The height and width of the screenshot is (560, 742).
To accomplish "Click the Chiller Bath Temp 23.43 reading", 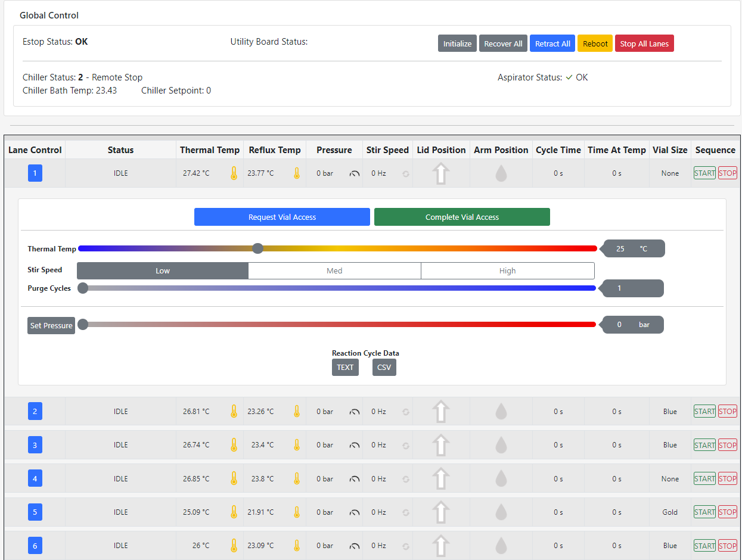I will pyautogui.click(x=70, y=91).
